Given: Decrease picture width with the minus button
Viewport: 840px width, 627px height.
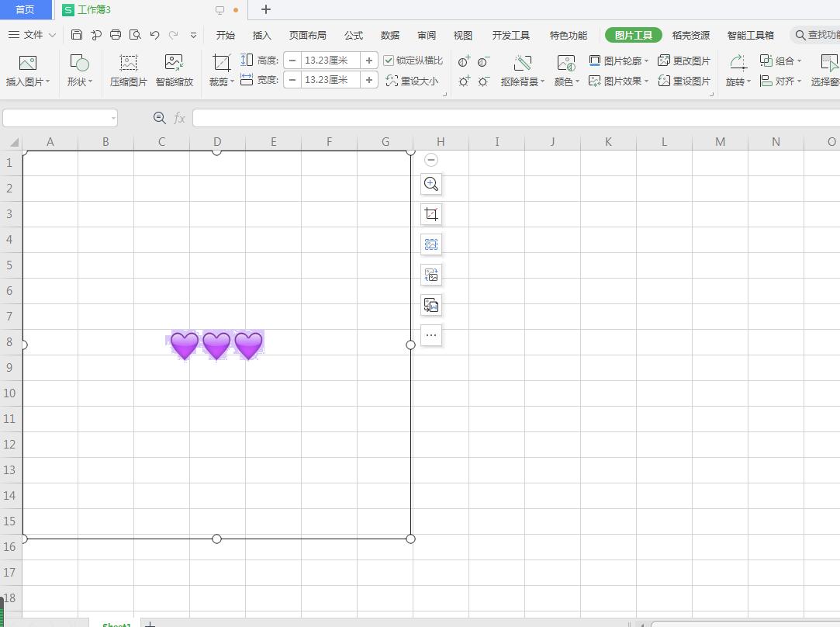Looking at the screenshot, I should [292, 80].
